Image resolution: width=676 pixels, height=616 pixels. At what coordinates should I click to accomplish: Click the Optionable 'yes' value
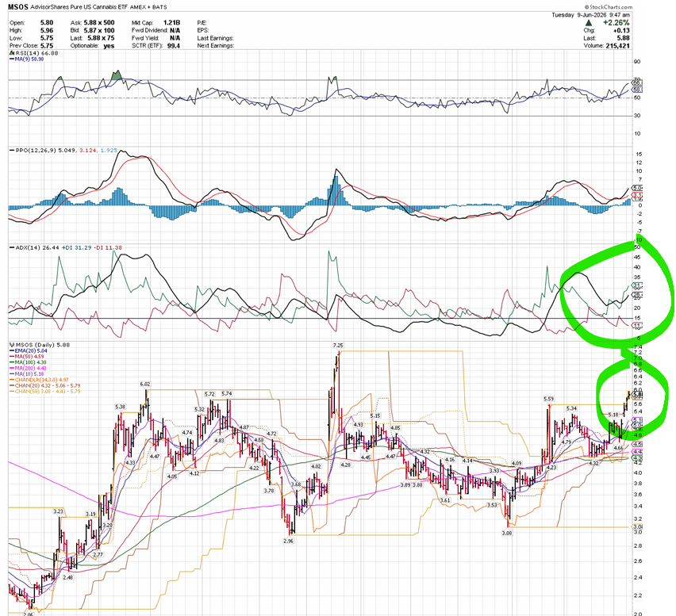coord(109,46)
